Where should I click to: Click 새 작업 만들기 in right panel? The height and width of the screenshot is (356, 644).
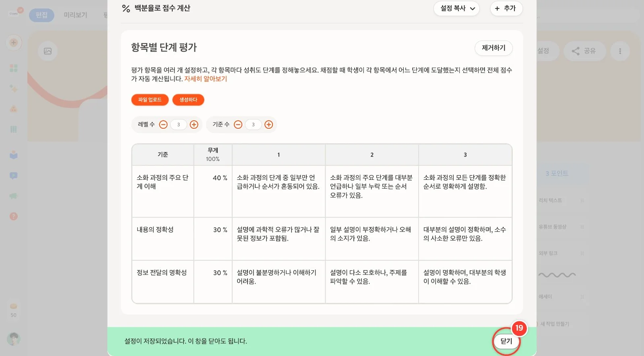(554, 324)
